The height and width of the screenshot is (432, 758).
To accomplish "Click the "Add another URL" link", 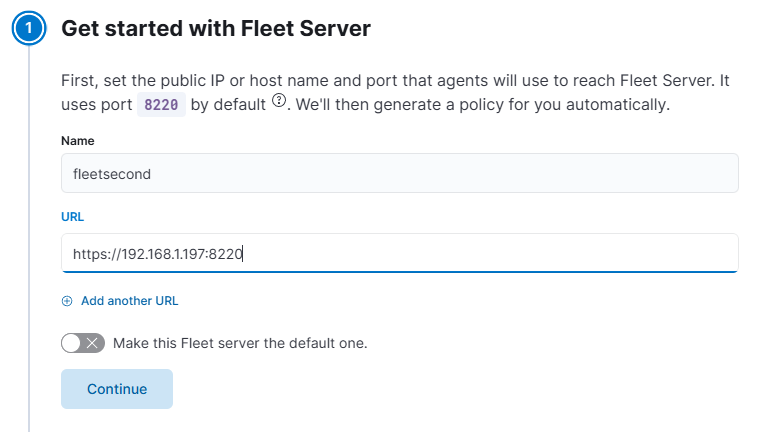I will [129, 300].
